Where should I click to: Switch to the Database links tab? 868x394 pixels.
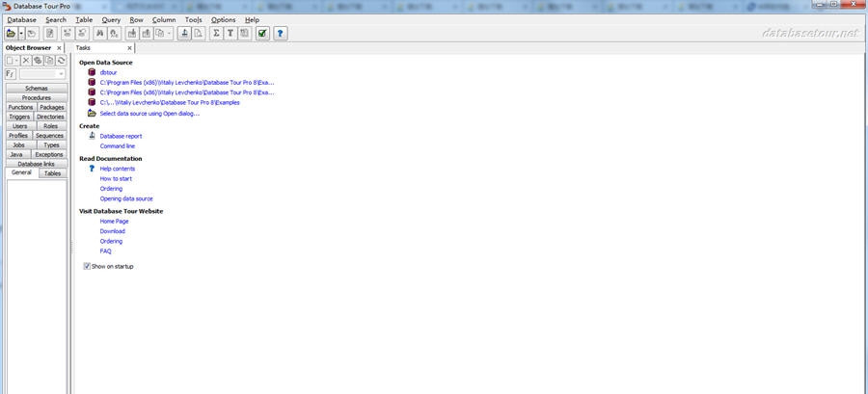point(37,164)
